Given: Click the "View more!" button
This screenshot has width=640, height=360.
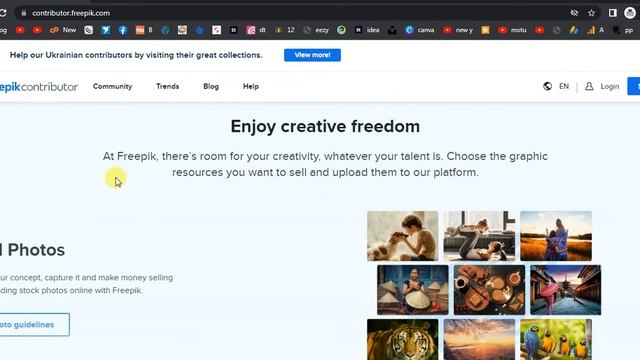Looking at the screenshot, I should coord(312,55).
